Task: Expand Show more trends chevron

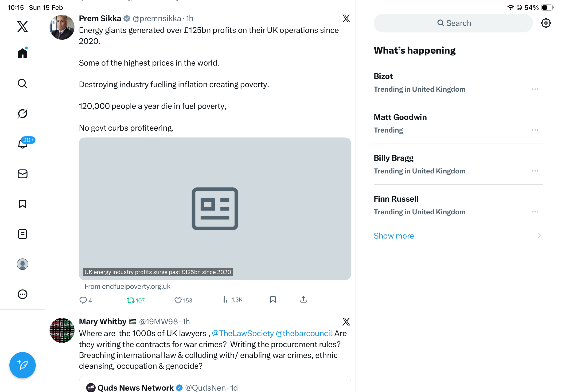Action: point(539,235)
